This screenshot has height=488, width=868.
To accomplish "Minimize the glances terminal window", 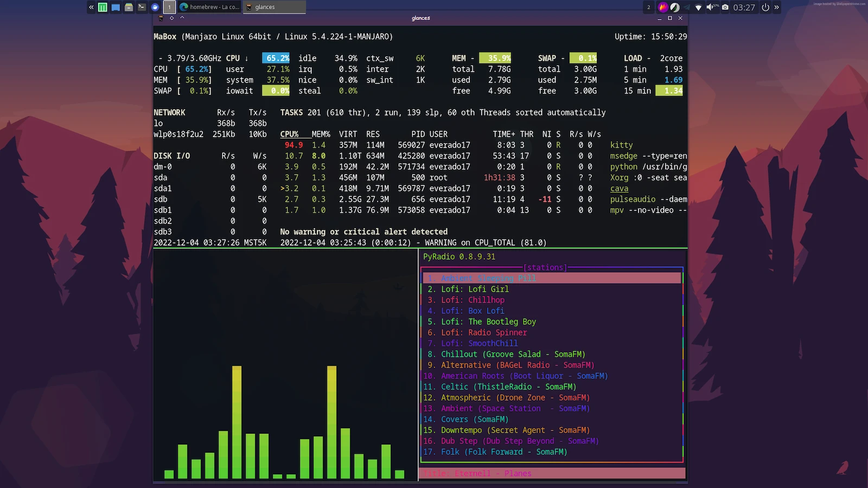I will (x=660, y=18).
